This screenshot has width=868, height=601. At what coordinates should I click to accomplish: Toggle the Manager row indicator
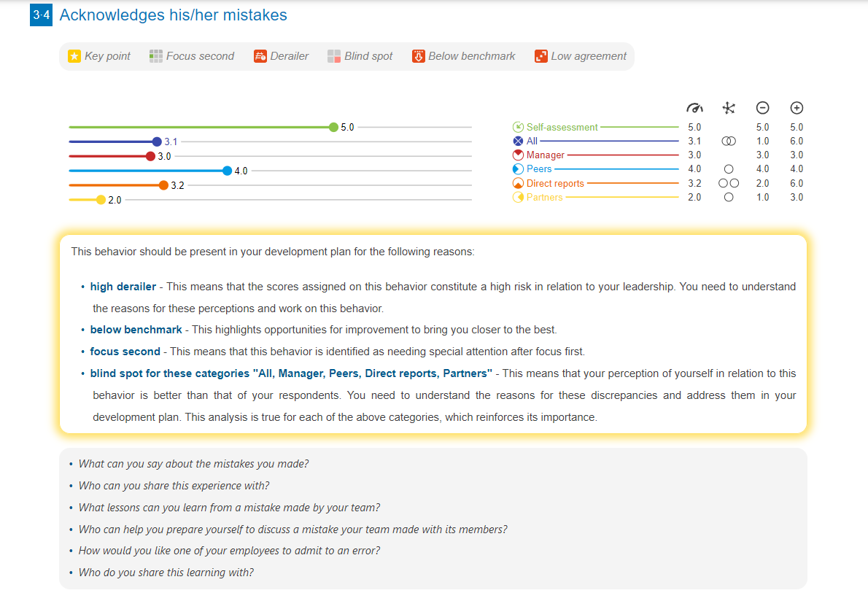coord(518,154)
